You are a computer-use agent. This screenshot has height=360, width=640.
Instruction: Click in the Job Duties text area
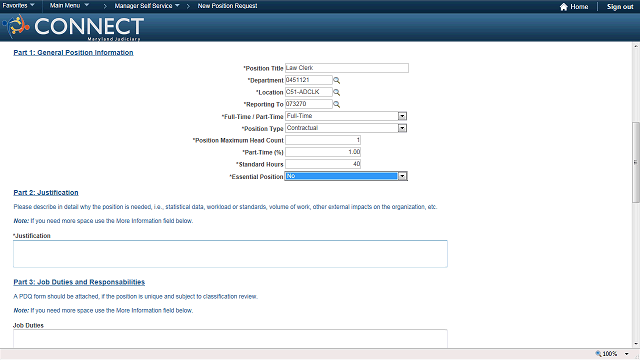point(230,338)
